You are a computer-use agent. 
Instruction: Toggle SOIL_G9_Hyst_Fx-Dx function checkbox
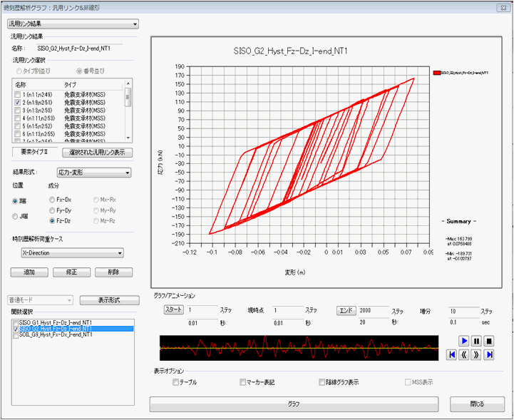(16, 334)
